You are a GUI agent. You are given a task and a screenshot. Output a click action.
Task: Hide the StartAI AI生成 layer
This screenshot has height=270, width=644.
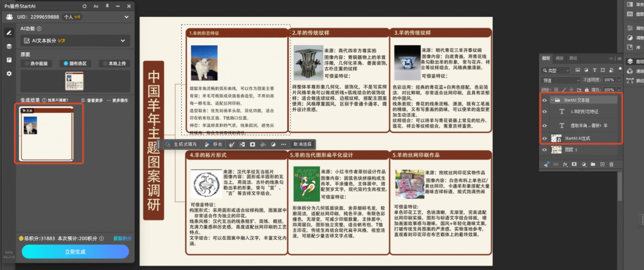545,138
